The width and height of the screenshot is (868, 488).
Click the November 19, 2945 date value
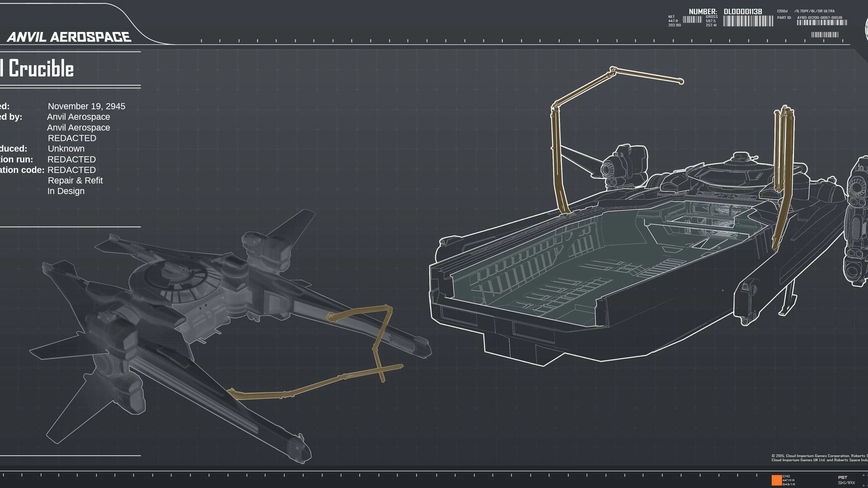pyautogui.click(x=87, y=106)
